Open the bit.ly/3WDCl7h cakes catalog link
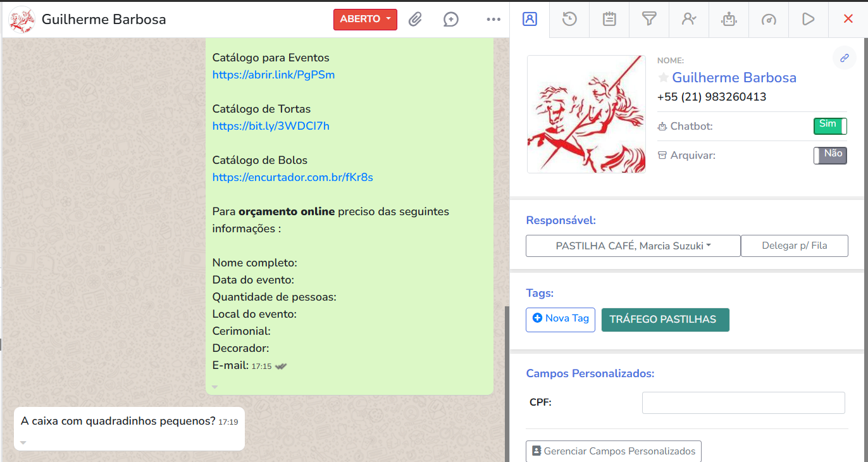The image size is (868, 462). coord(271,126)
